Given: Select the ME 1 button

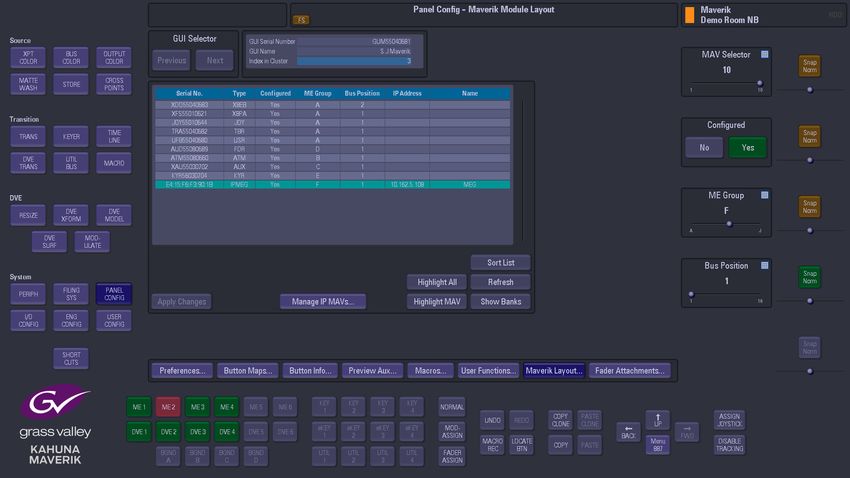Looking at the screenshot, I should (x=139, y=407).
